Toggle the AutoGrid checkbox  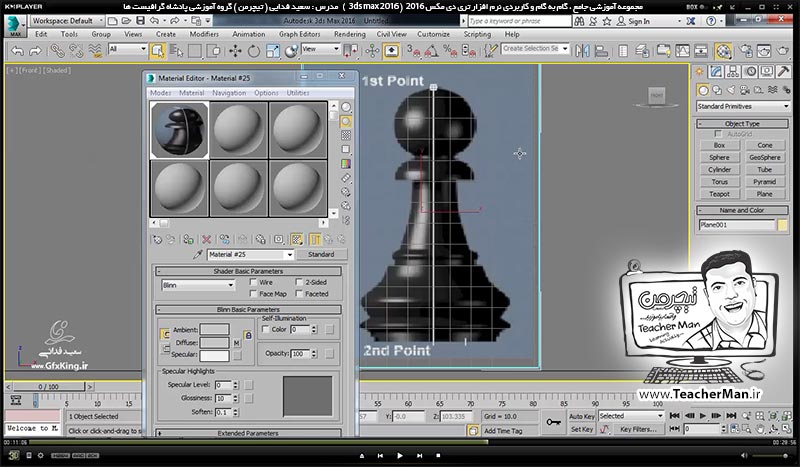click(718, 134)
